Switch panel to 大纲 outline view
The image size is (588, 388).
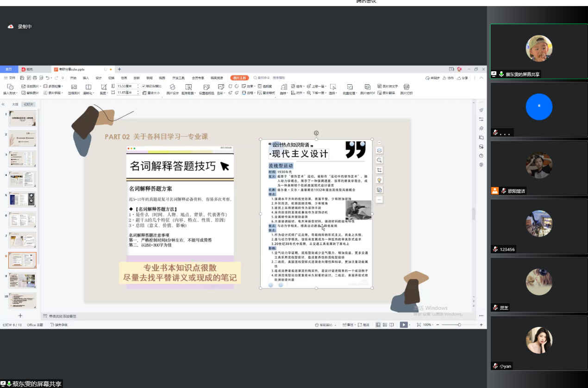tap(15, 105)
